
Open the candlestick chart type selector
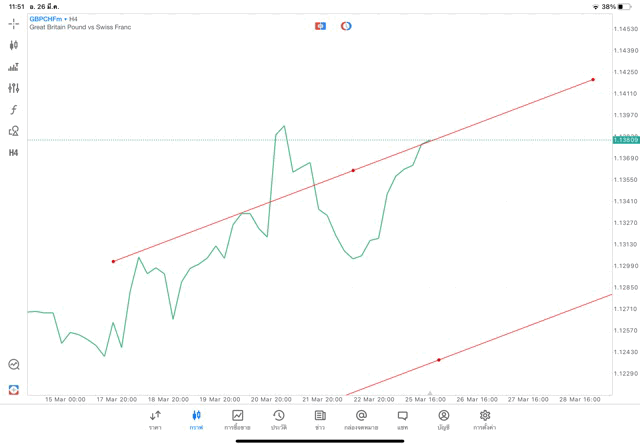[x=14, y=45]
